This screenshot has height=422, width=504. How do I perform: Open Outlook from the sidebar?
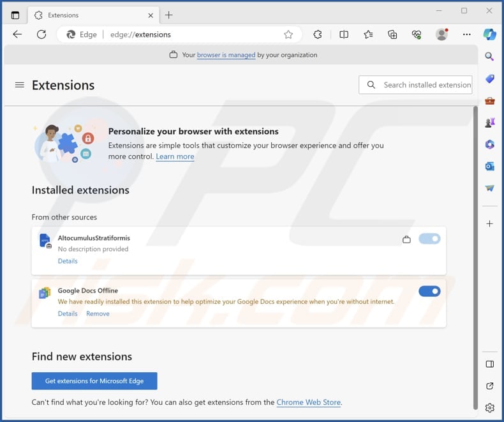pyautogui.click(x=489, y=166)
